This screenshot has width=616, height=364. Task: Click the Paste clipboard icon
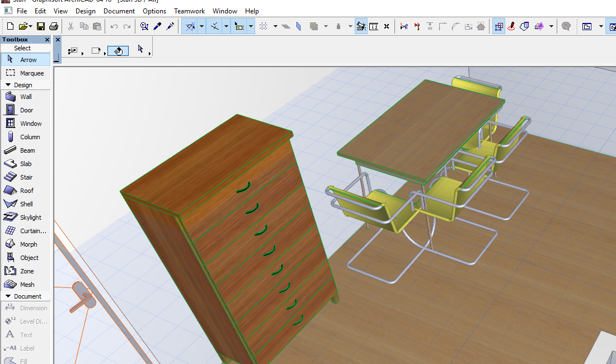point(97,26)
